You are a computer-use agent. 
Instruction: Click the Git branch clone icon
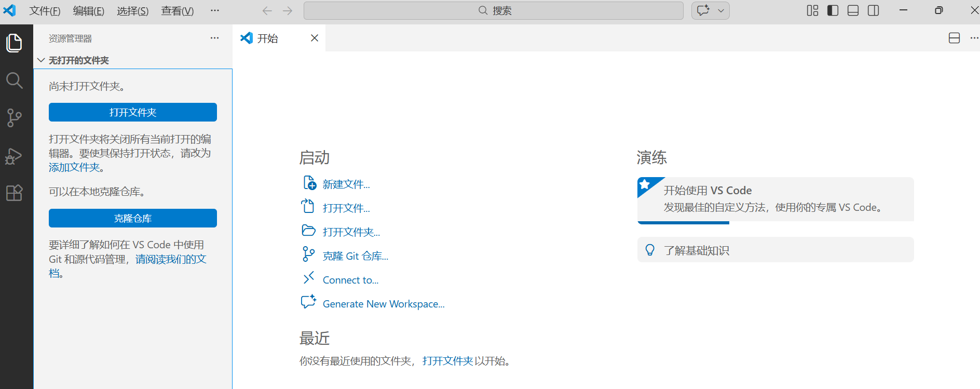pos(308,254)
